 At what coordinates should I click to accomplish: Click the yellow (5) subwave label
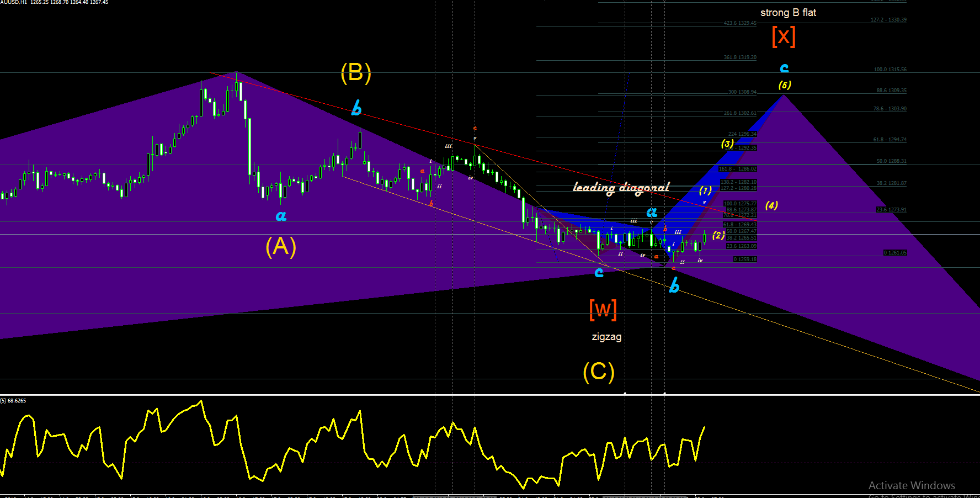click(x=785, y=85)
